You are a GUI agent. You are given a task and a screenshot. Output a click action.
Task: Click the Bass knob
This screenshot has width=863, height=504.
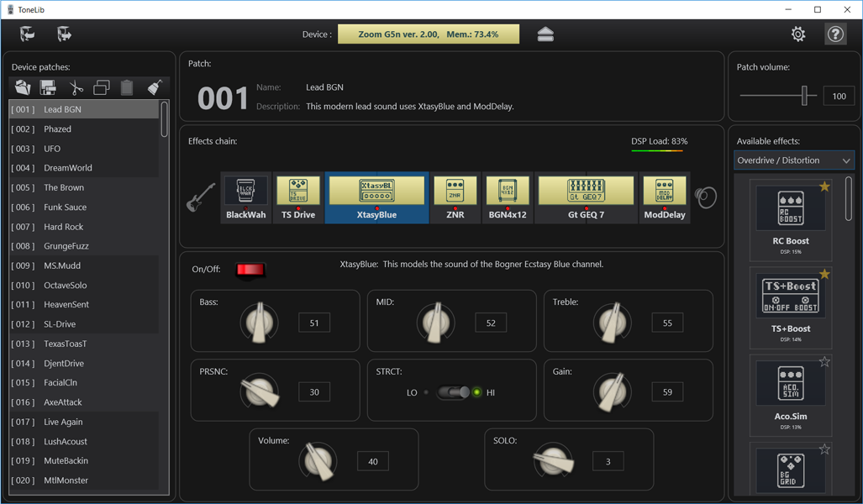pos(259,323)
